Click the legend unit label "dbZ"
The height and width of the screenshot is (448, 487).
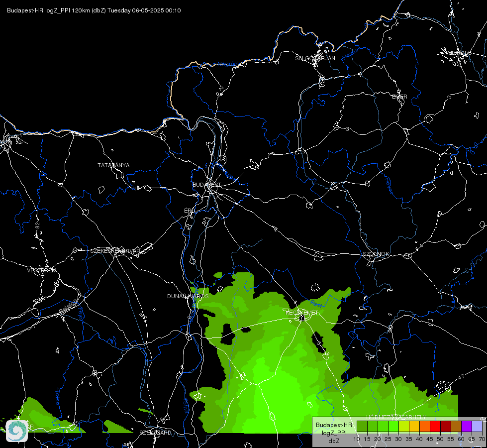[334, 441]
